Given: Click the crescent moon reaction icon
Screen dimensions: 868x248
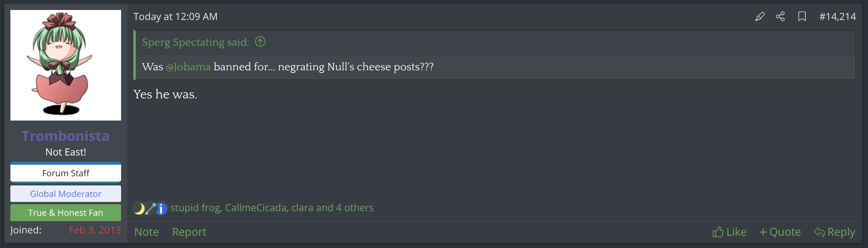Looking at the screenshot, I should pos(139,208).
